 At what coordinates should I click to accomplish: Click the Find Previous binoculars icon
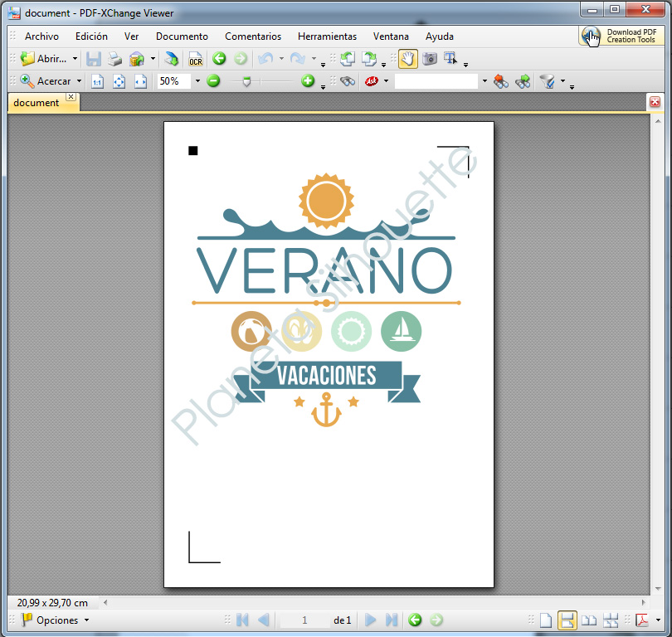[501, 81]
